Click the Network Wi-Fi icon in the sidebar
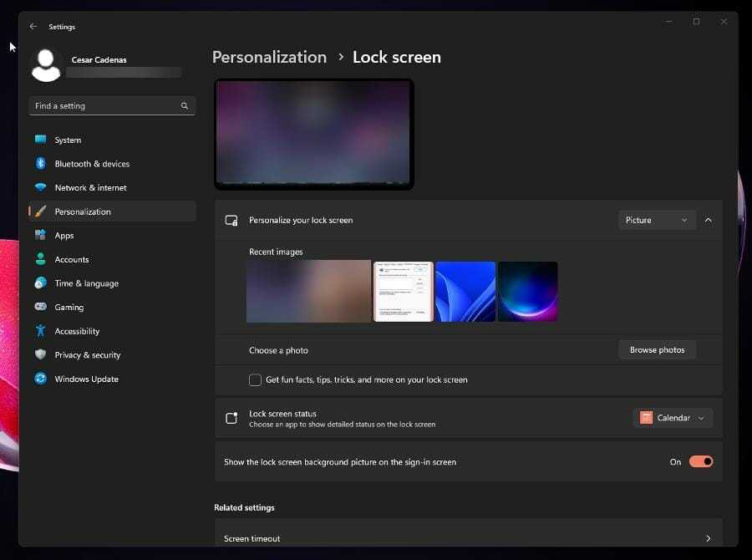Image resolution: width=752 pixels, height=560 pixels. pos(41,187)
